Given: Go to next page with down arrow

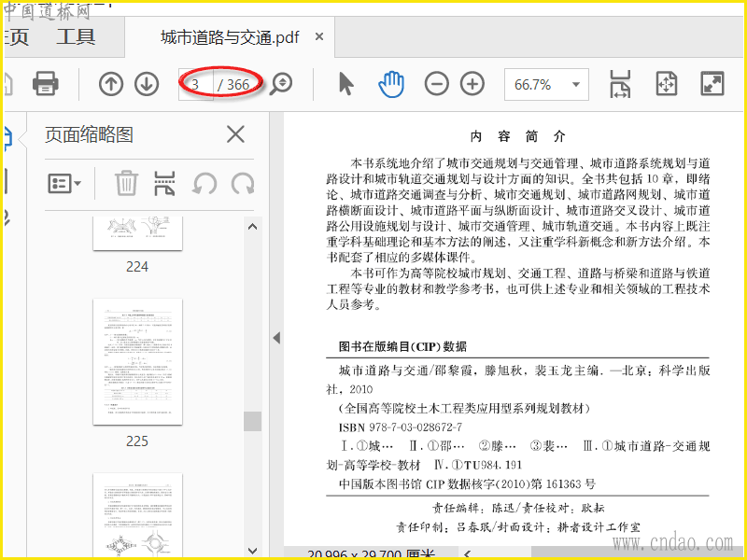Looking at the screenshot, I should coord(147,84).
